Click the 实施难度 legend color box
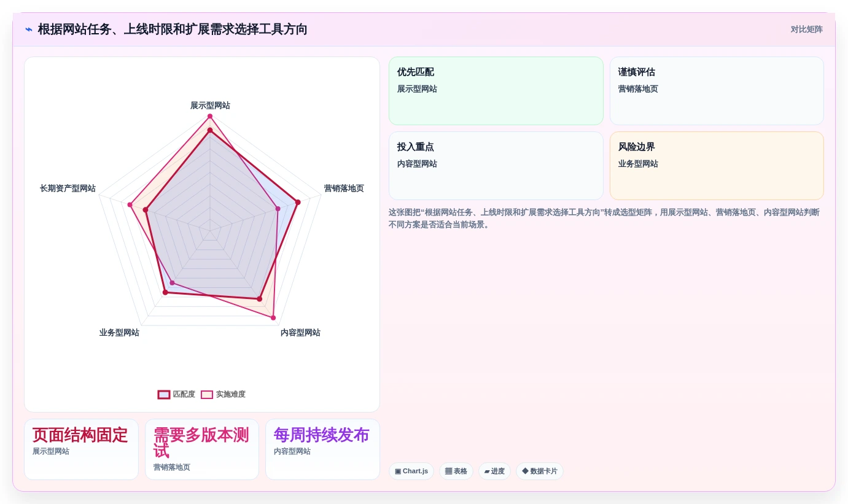 (207, 395)
